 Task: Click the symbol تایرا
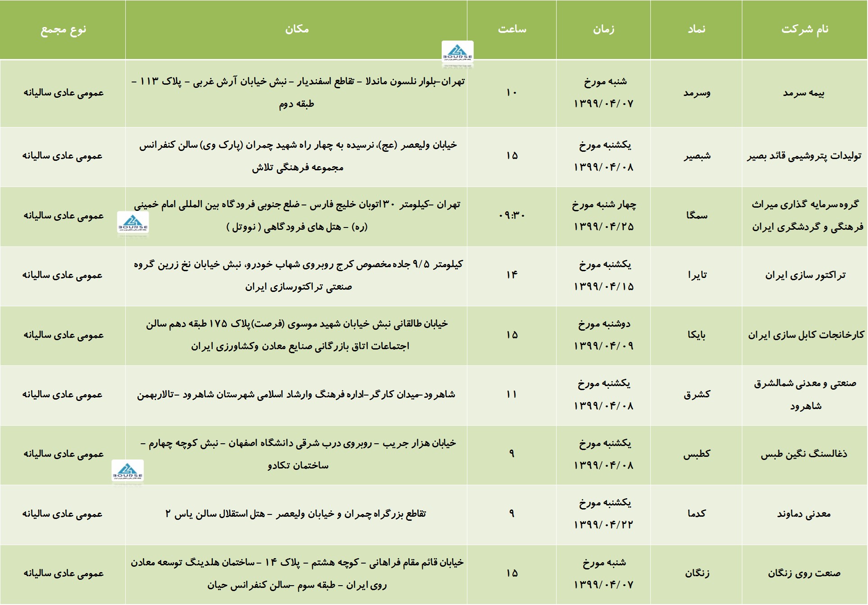[x=697, y=275]
